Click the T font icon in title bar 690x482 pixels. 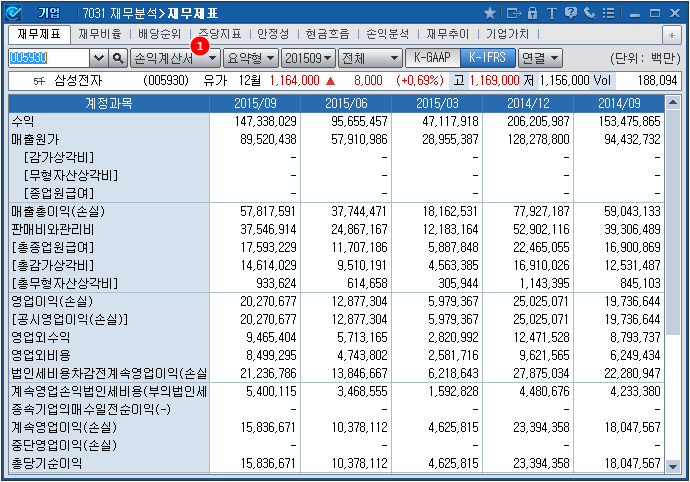550,13
